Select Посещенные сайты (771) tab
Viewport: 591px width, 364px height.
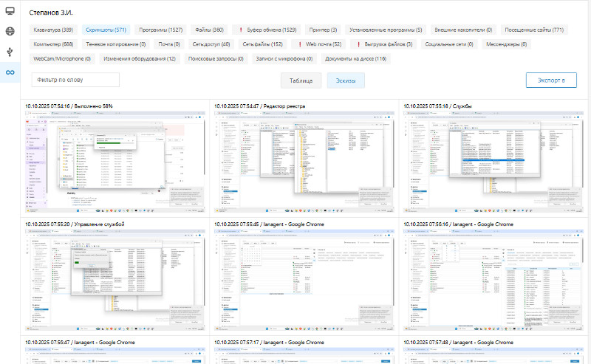pyautogui.click(x=533, y=30)
